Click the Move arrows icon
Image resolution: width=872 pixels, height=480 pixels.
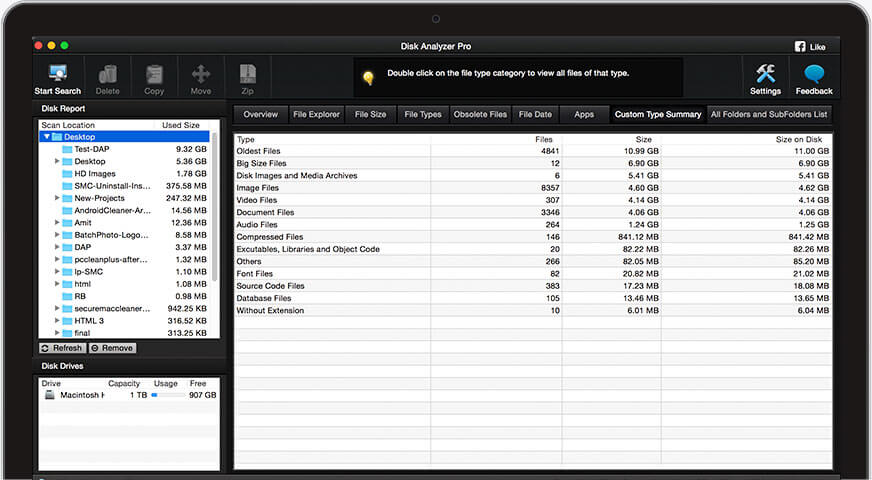[201, 74]
